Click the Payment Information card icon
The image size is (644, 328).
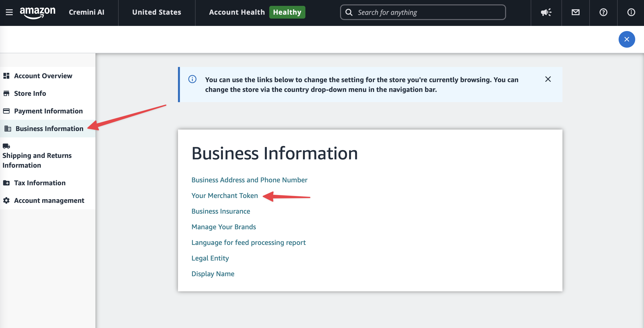6,111
